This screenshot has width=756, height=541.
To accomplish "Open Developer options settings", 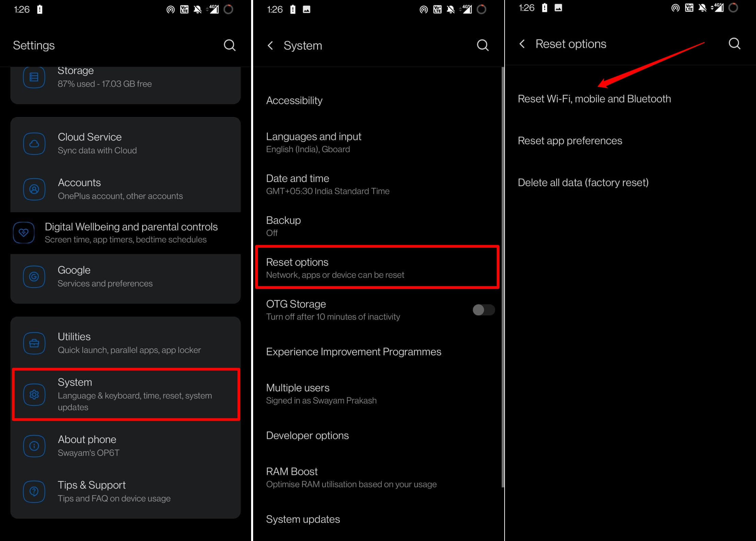I will [x=308, y=435].
